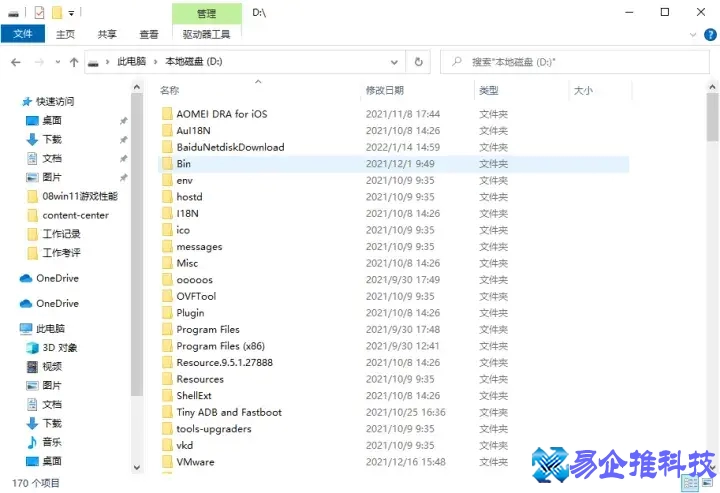
Task: Open the 工作考评 folder in sidebar
Action: pyautogui.click(x=61, y=253)
